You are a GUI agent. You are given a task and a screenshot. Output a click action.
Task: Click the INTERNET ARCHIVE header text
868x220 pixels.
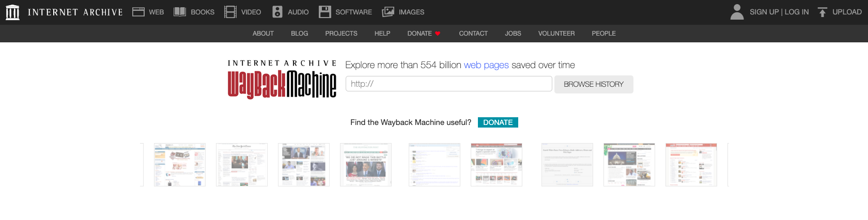tap(75, 12)
